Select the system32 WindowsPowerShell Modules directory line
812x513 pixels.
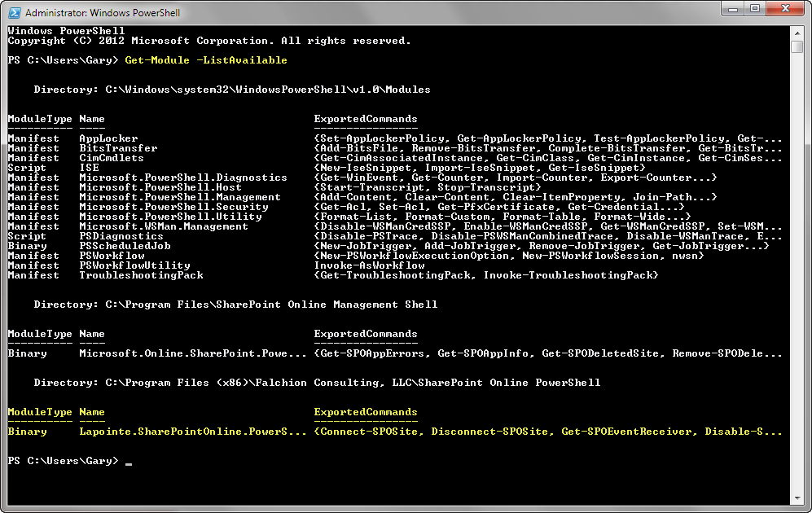pyautogui.click(x=232, y=90)
